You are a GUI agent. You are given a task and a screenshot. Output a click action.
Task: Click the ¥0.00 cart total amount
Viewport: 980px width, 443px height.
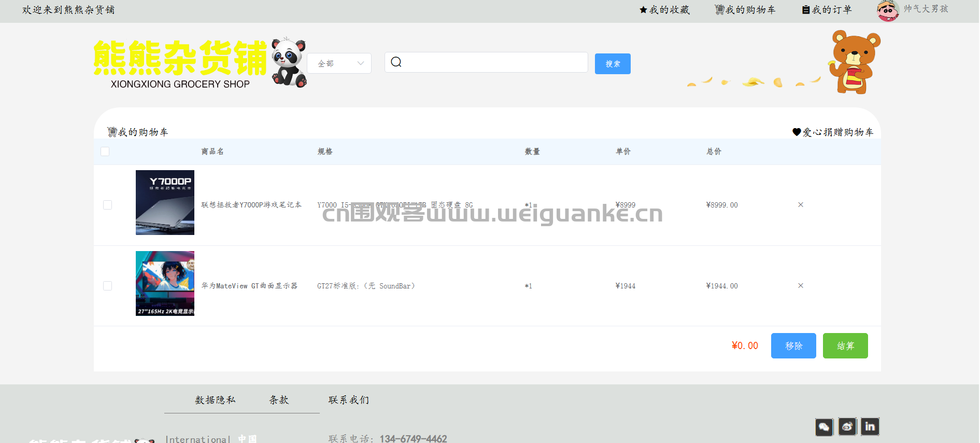pyautogui.click(x=745, y=345)
